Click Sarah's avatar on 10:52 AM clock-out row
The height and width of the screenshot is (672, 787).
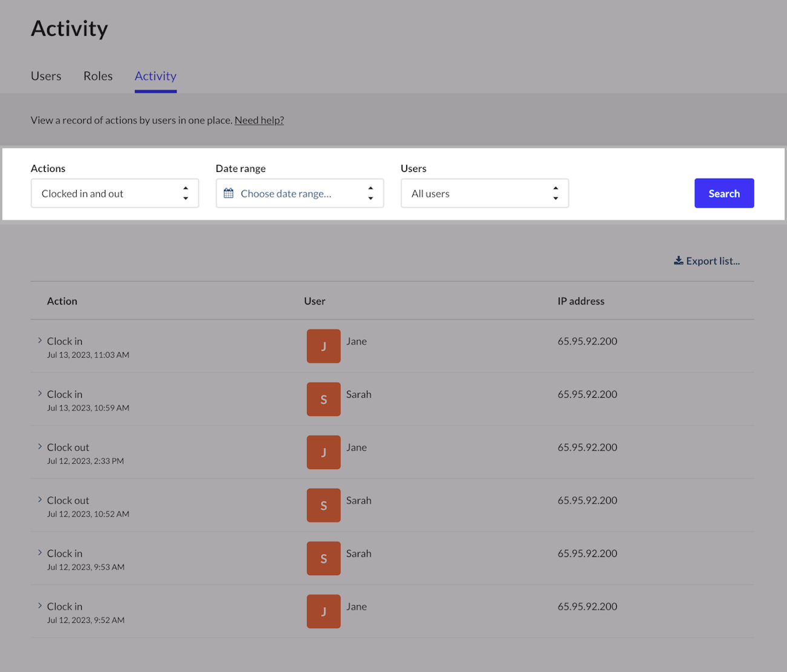[323, 506]
